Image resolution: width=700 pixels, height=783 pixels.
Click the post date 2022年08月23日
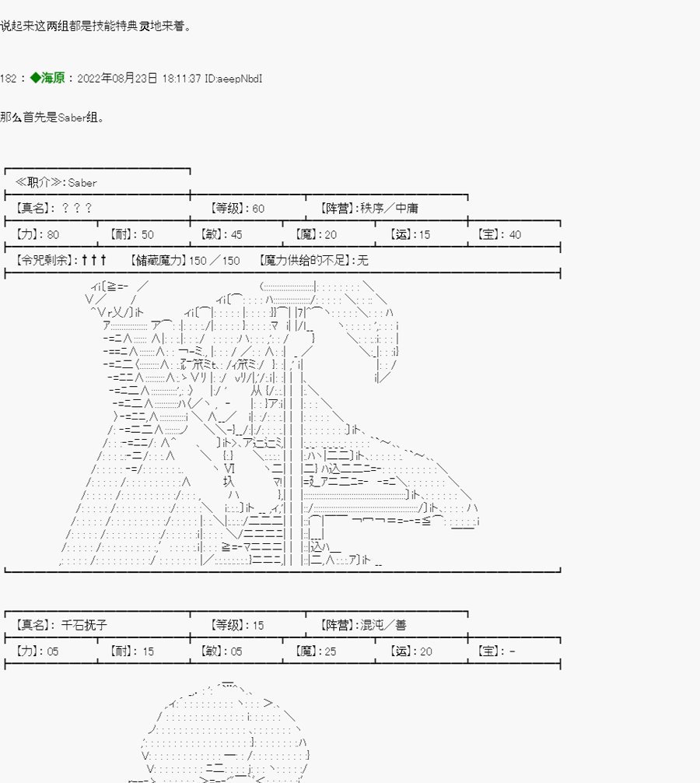(117, 79)
